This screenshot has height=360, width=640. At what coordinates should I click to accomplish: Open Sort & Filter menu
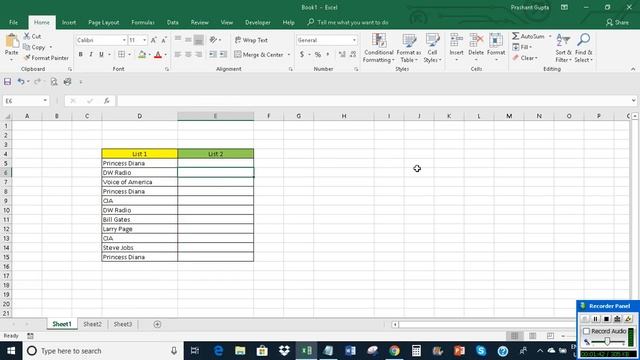[563, 48]
